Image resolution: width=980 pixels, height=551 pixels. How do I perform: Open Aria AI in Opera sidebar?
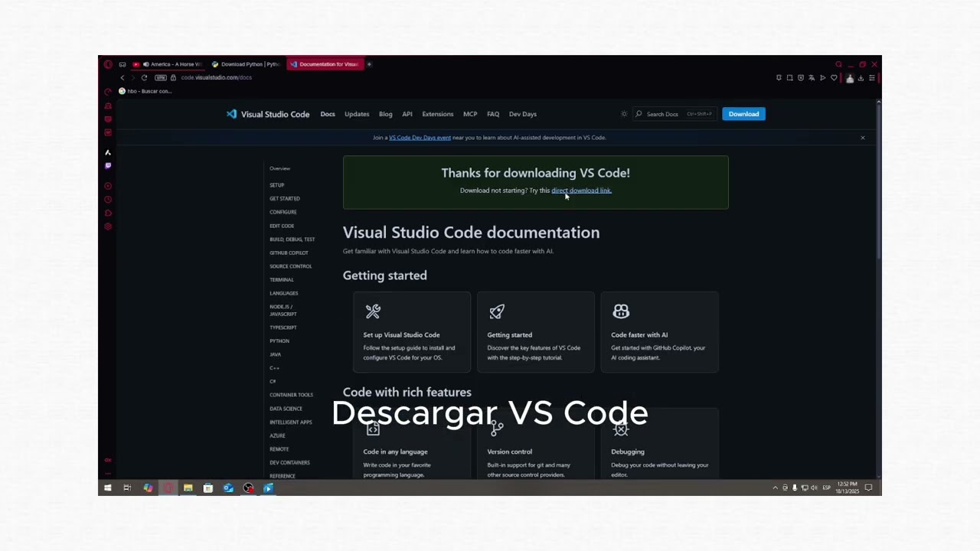tap(108, 152)
